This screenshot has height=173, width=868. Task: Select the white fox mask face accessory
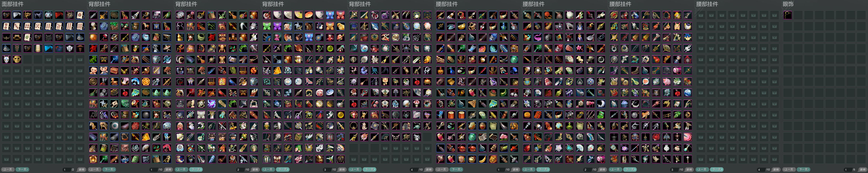[6, 59]
